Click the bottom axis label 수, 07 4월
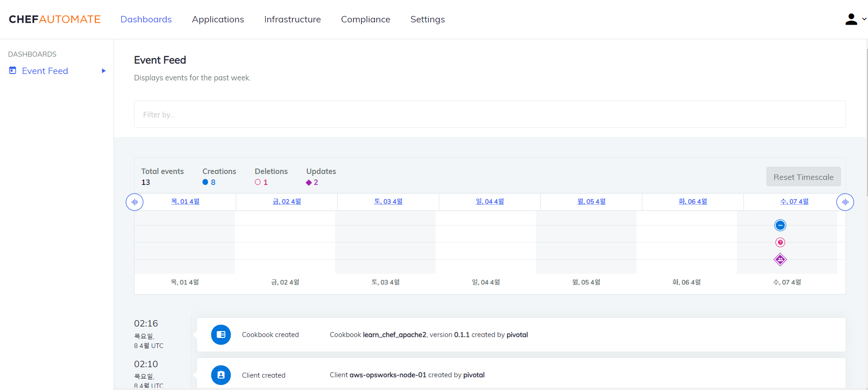 (787, 282)
